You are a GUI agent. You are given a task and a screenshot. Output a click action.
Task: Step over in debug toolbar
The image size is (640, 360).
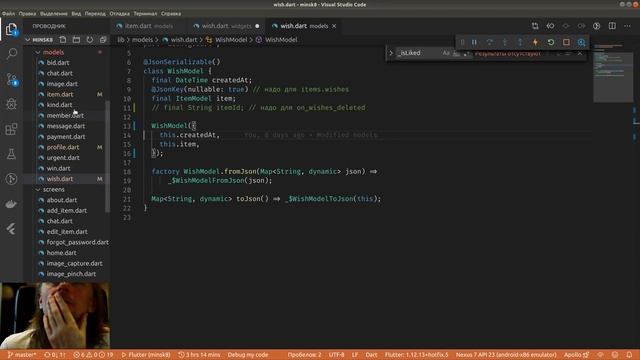(489, 42)
